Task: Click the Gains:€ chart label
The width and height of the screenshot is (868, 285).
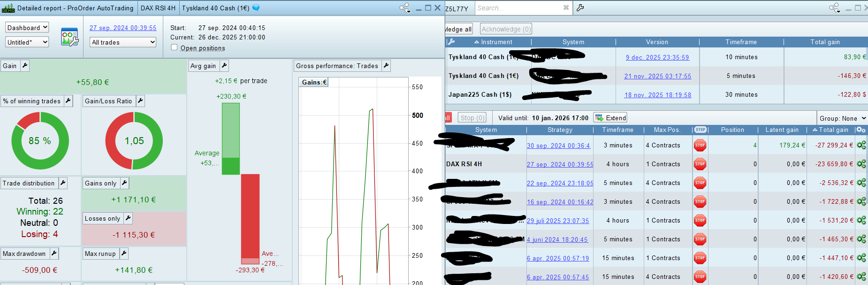Action: [x=313, y=82]
